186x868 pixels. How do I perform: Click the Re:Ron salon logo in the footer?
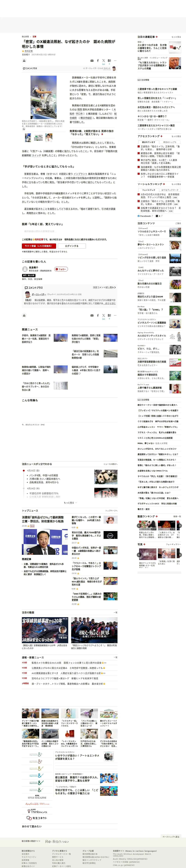click(57, 841)
